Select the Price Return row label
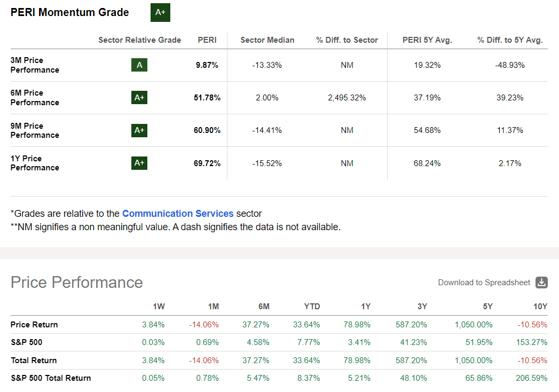Screen dimensions: 559x392 [33, 324]
